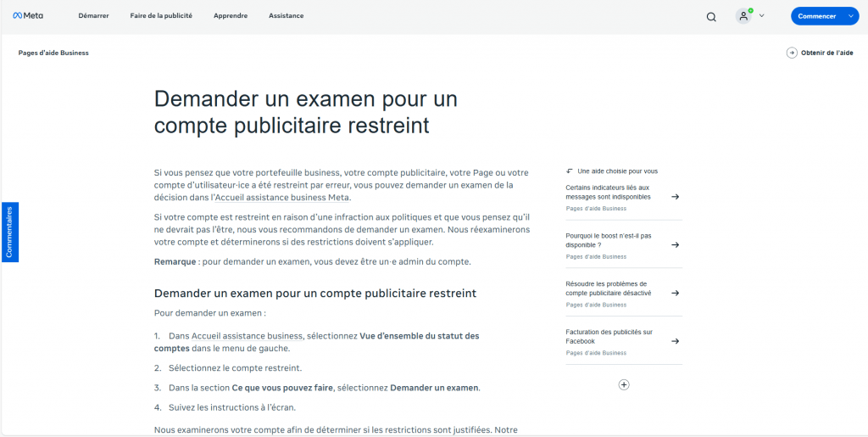Image resolution: width=868 pixels, height=437 pixels.
Task: Expand more suggested articles with plus icon
Action: [624, 384]
